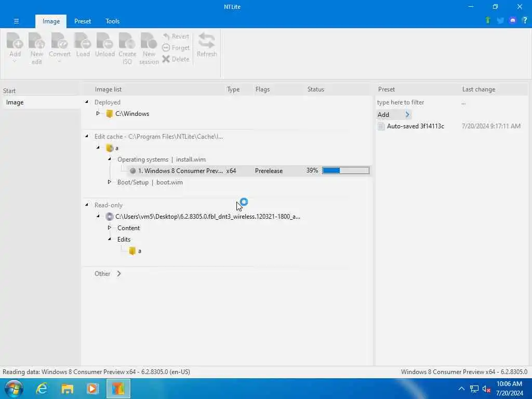Collapse folder 'a' under Edit cache

(x=98, y=148)
